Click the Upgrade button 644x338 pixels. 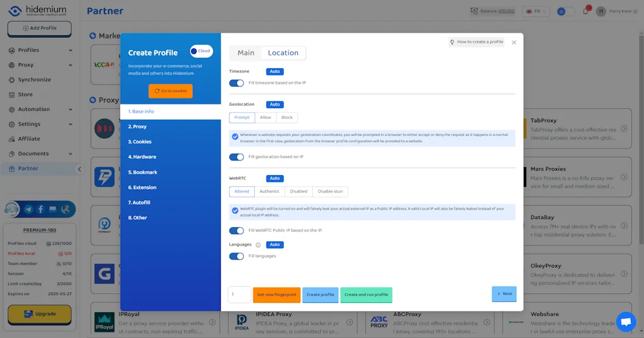pos(40,314)
